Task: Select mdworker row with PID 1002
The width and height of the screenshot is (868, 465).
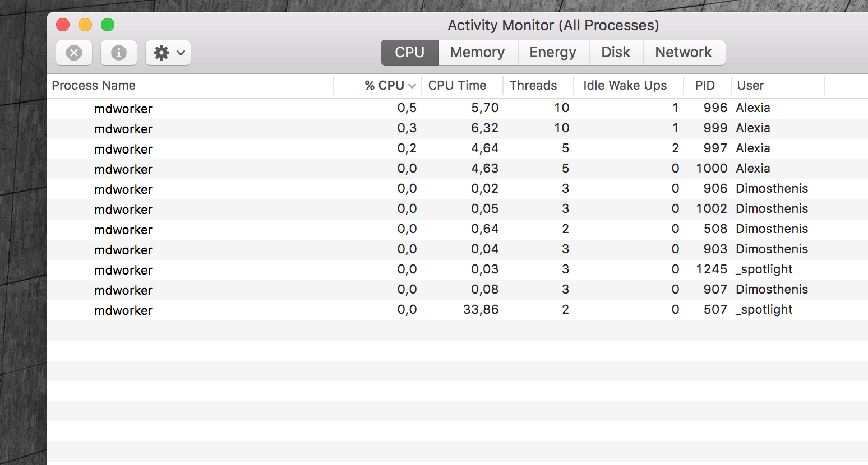Action: pos(458,210)
